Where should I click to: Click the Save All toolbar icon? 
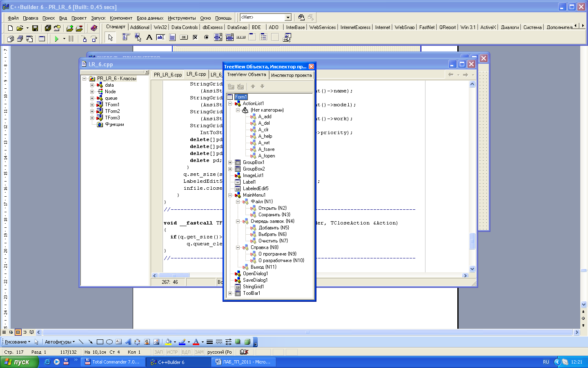[48, 28]
